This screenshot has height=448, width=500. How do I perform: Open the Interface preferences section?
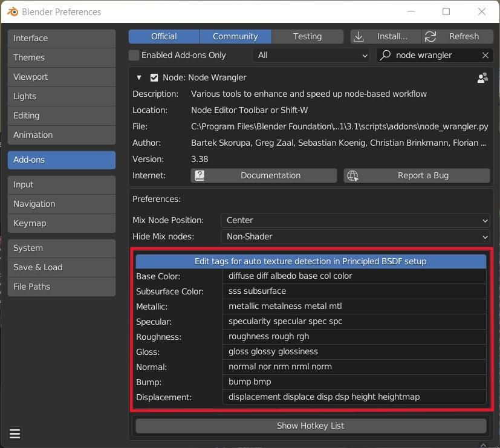click(x=62, y=38)
